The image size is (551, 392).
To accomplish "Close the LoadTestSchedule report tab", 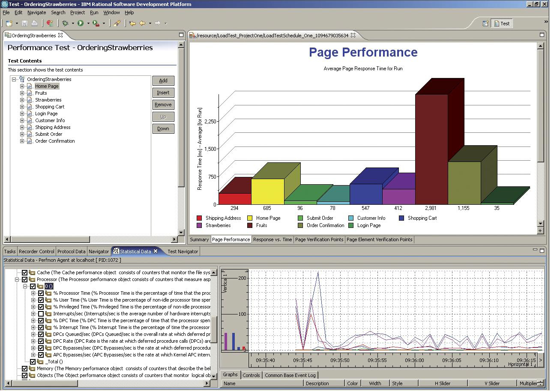I will 353,35.
